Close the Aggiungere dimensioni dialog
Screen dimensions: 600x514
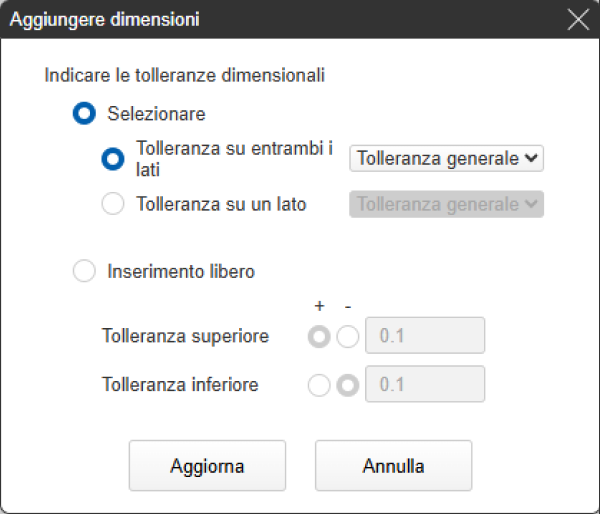[x=577, y=20]
